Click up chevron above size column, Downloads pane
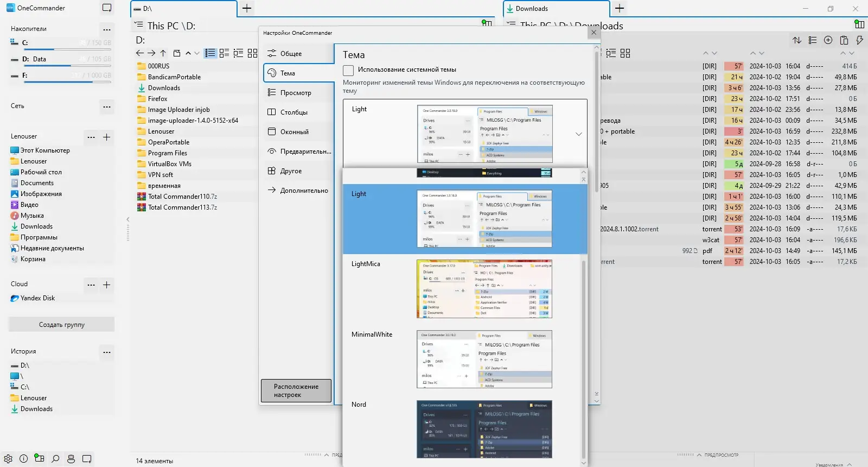The height and width of the screenshot is (467, 868). [843, 53]
